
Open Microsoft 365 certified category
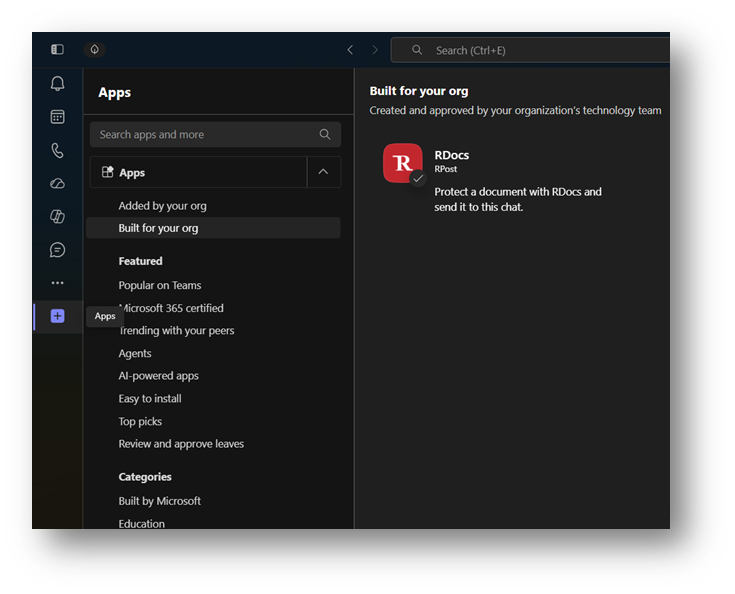pyautogui.click(x=171, y=308)
